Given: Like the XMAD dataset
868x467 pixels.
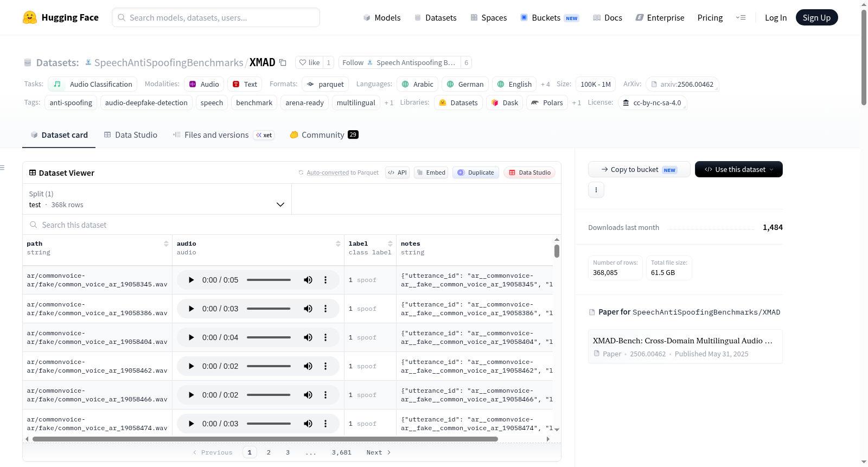Looking at the screenshot, I should 310,62.
